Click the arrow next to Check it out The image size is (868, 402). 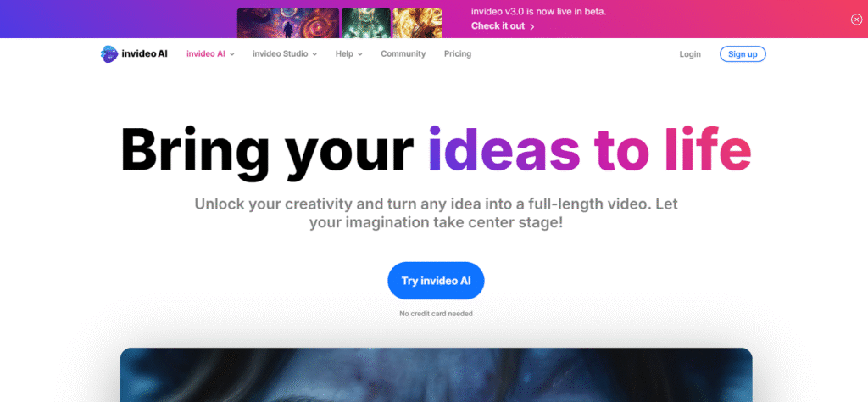point(532,26)
